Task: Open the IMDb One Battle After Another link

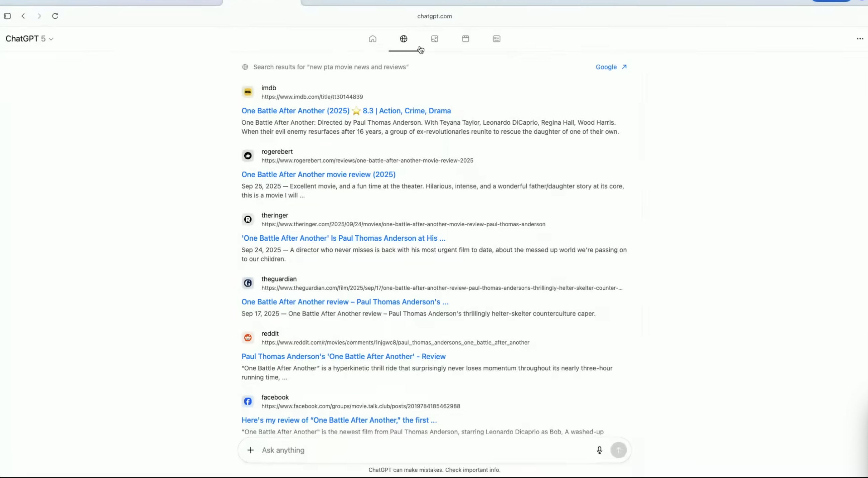Action: click(346, 111)
